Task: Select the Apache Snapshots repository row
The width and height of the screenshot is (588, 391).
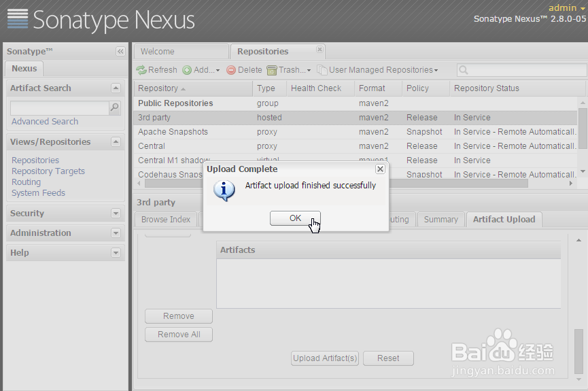Action: click(x=355, y=132)
